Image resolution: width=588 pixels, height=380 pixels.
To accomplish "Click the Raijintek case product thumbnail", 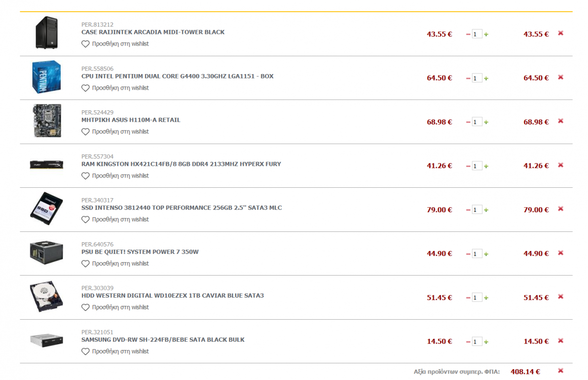I will [47, 33].
